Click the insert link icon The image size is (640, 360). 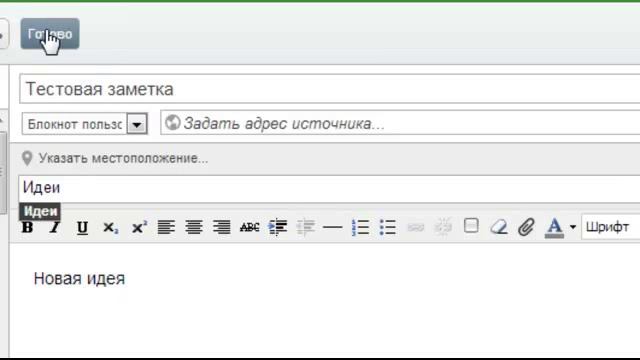(416, 227)
